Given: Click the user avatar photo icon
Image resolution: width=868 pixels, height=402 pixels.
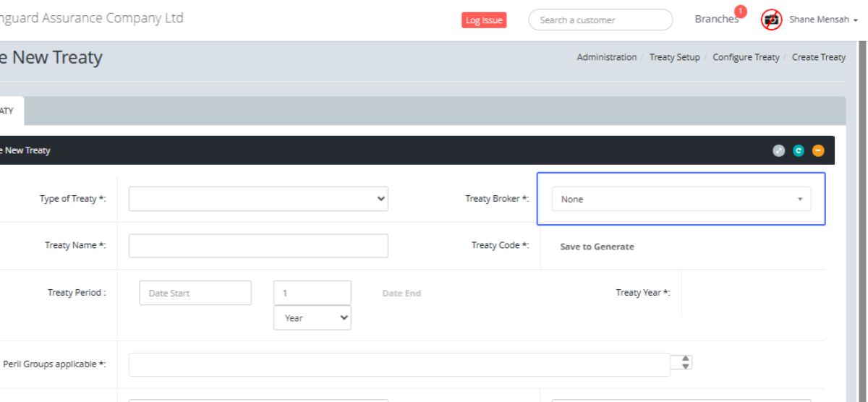Looking at the screenshot, I should pos(772,20).
